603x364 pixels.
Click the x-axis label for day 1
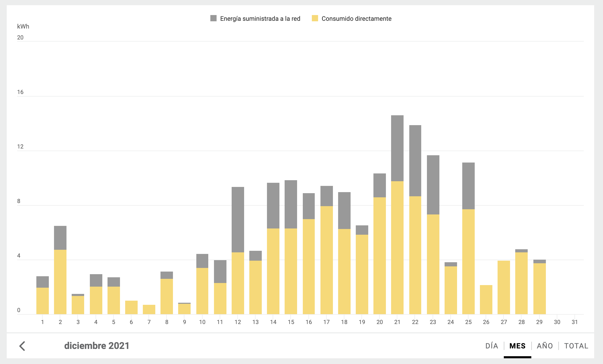[43, 322]
